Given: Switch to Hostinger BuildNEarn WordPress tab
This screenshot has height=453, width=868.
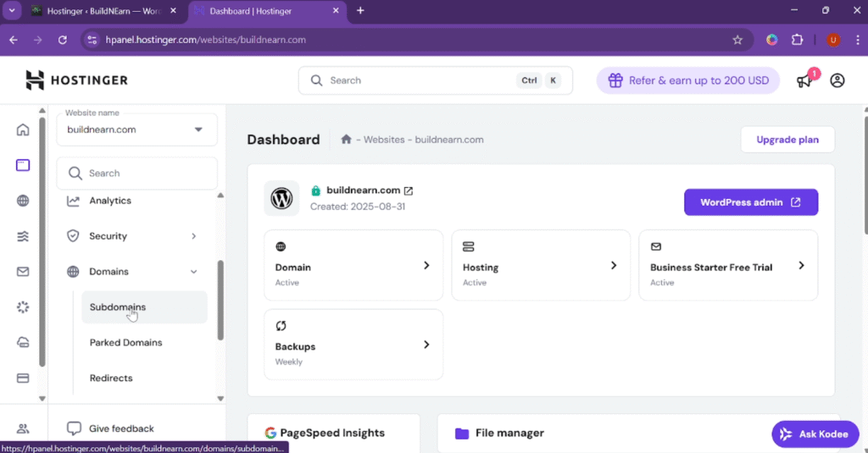Looking at the screenshot, I should [104, 11].
